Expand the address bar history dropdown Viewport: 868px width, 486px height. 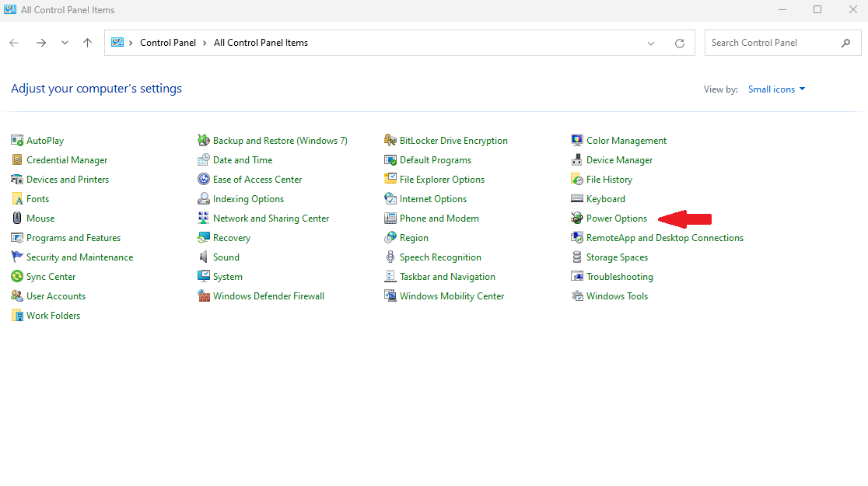tap(651, 44)
